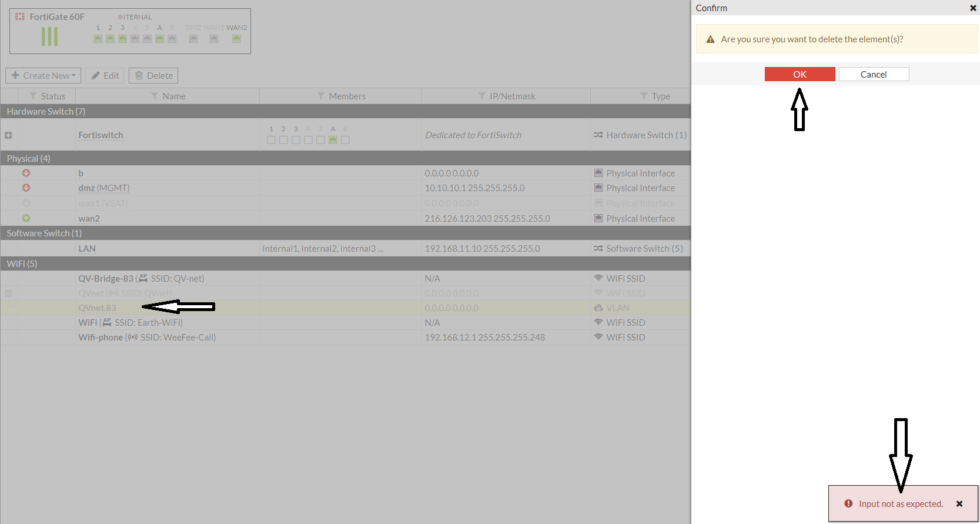
Task: Click the error icon in the notification
Action: 848,503
